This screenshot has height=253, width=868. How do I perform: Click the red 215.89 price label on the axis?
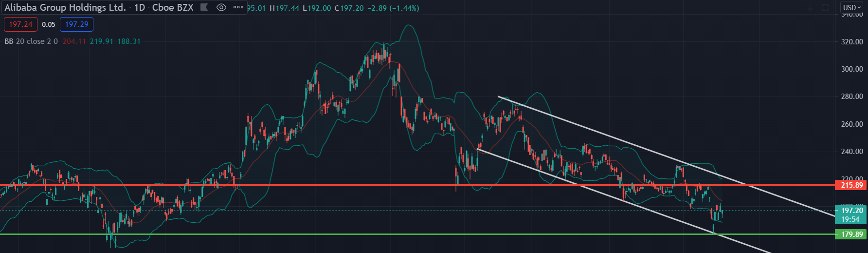pyautogui.click(x=851, y=185)
